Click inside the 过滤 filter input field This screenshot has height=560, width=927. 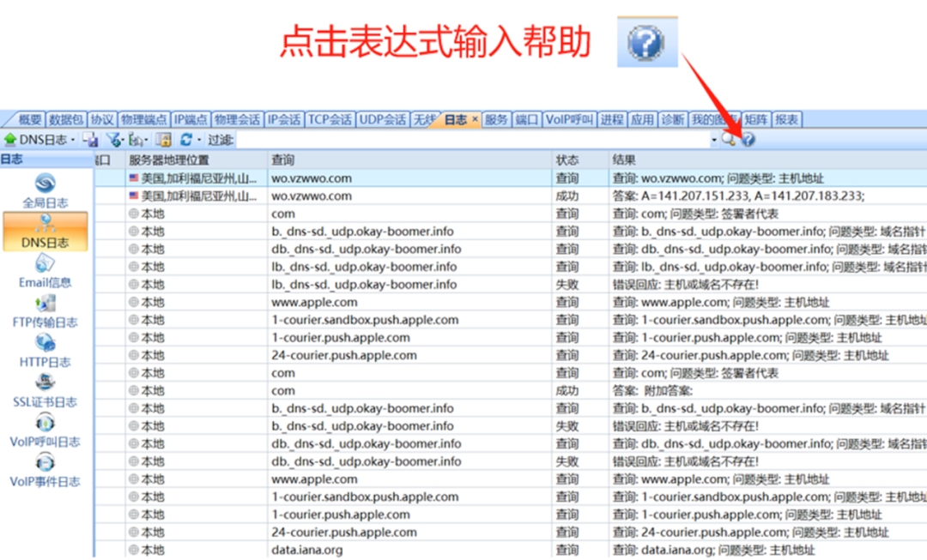coord(472,140)
